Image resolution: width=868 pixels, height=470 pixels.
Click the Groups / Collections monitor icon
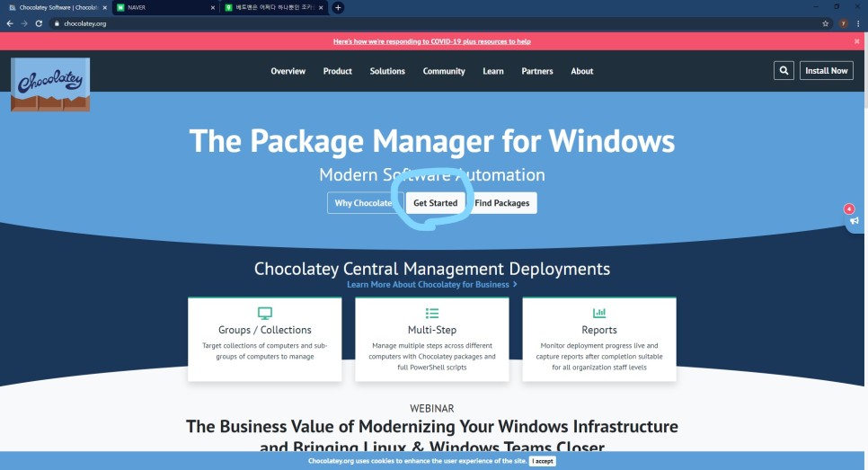point(264,314)
